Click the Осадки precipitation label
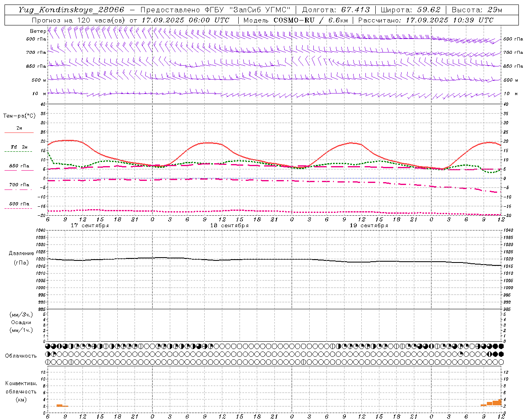This screenshot has height=420, width=525. click(x=21, y=322)
